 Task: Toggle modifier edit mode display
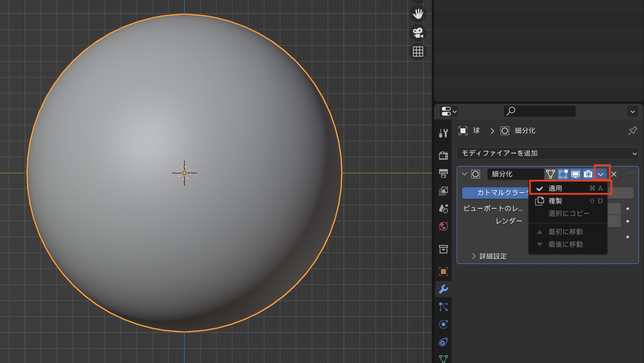(x=563, y=174)
